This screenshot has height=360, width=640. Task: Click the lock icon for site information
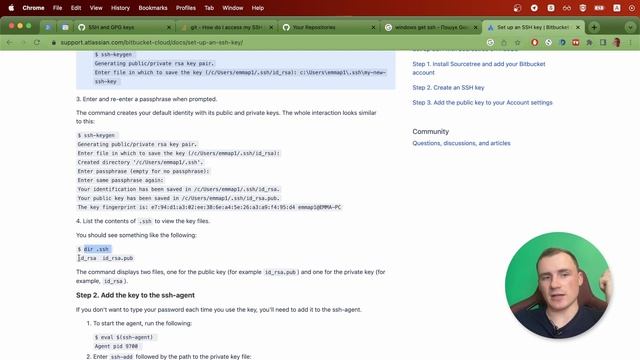pyautogui.click(x=53, y=42)
